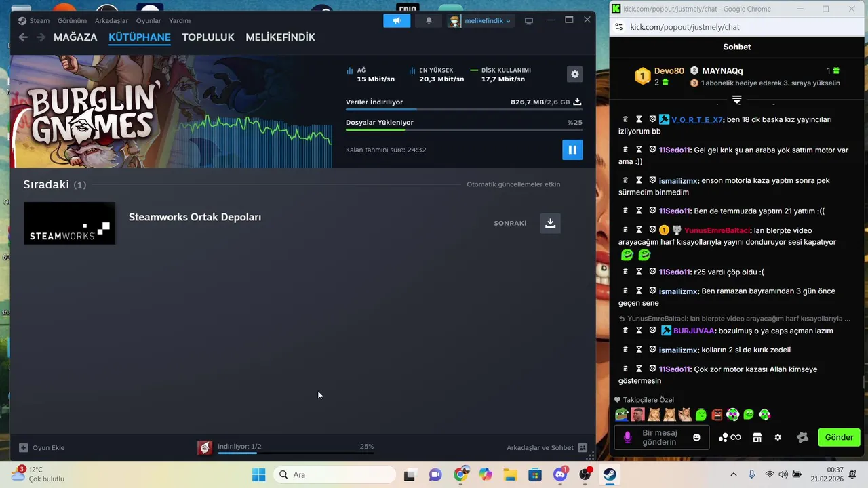Open emoji picker in Kick message box
This screenshot has width=868, height=488.
[696, 437]
